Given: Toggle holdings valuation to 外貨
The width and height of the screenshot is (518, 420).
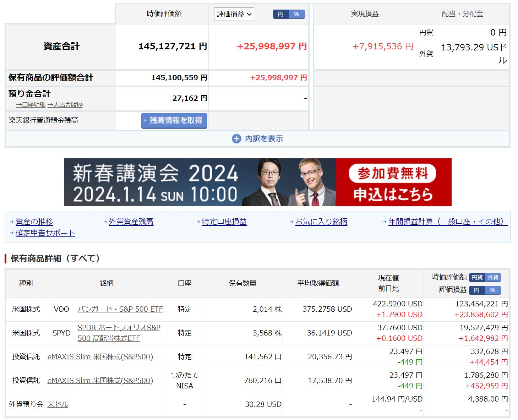Looking at the screenshot, I should pyautogui.click(x=493, y=278).
